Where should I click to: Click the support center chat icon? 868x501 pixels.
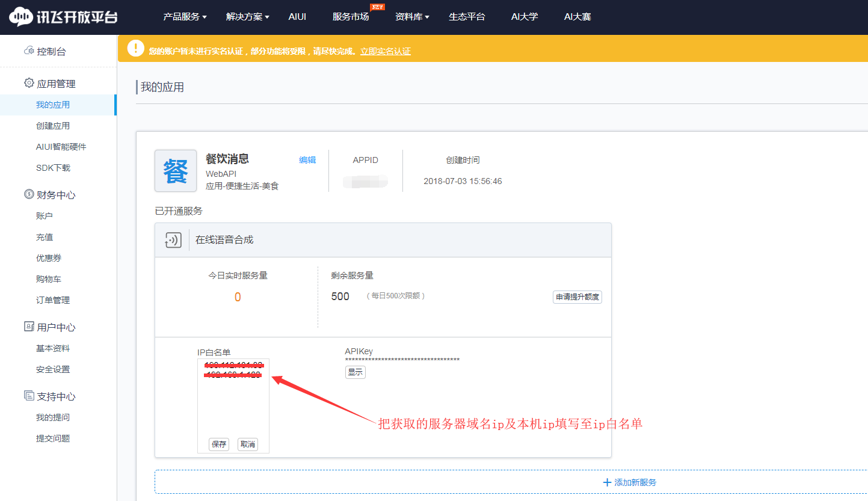point(29,396)
